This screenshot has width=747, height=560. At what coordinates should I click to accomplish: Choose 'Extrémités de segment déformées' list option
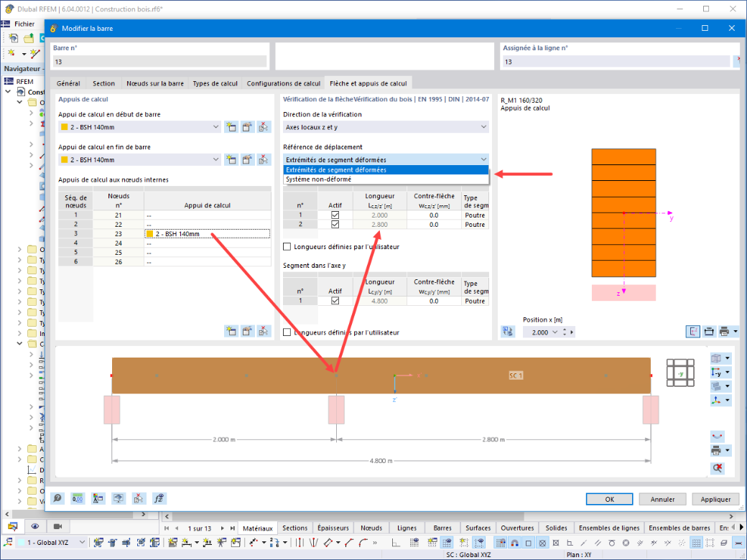point(386,170)
